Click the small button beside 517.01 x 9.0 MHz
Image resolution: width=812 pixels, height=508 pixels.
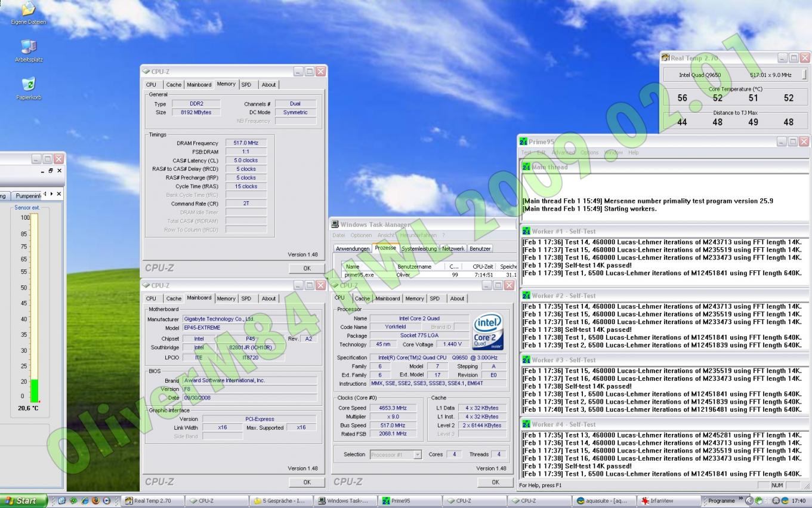[x=804, y=75]
